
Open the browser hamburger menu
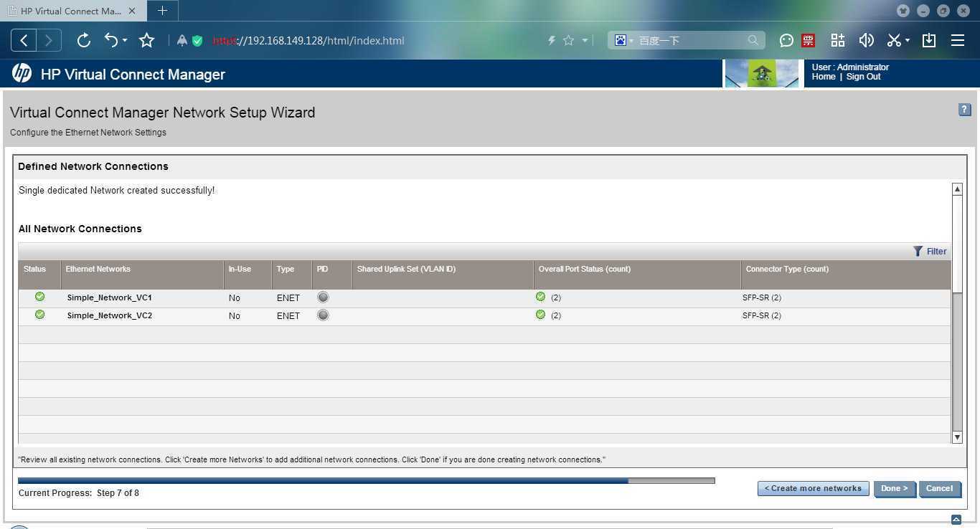[958, 40]
